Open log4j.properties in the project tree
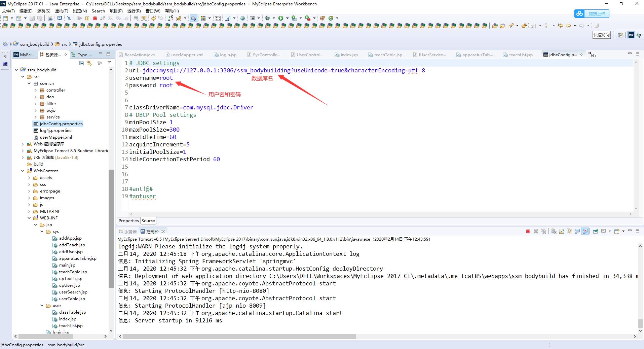This screenshot has width=644, height=349. (x=55, y=131)
